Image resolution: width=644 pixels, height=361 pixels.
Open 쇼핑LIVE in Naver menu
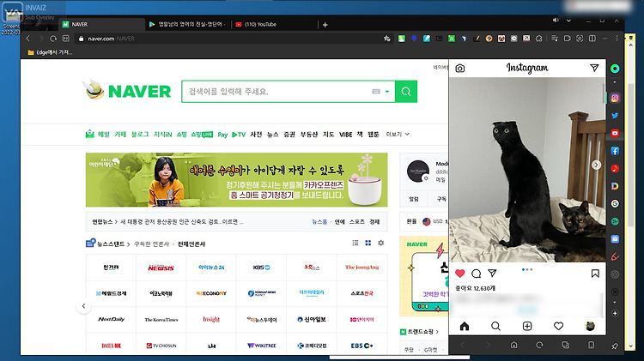(202, 134)
